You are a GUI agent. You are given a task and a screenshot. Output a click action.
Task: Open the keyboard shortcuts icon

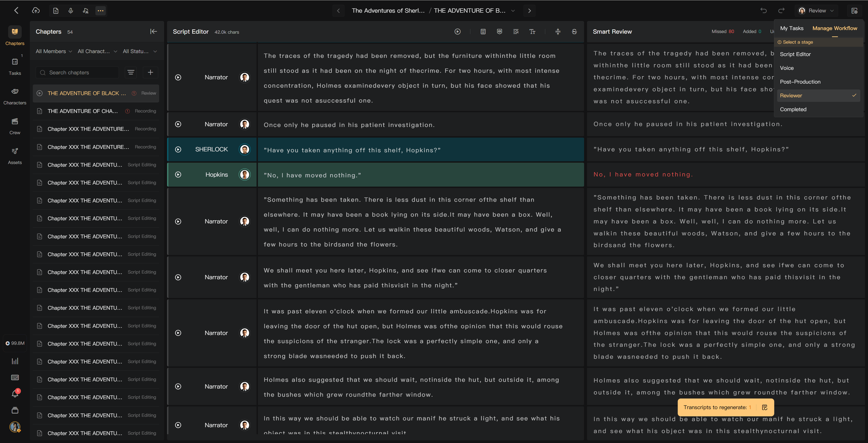click(x=15, y=377)
